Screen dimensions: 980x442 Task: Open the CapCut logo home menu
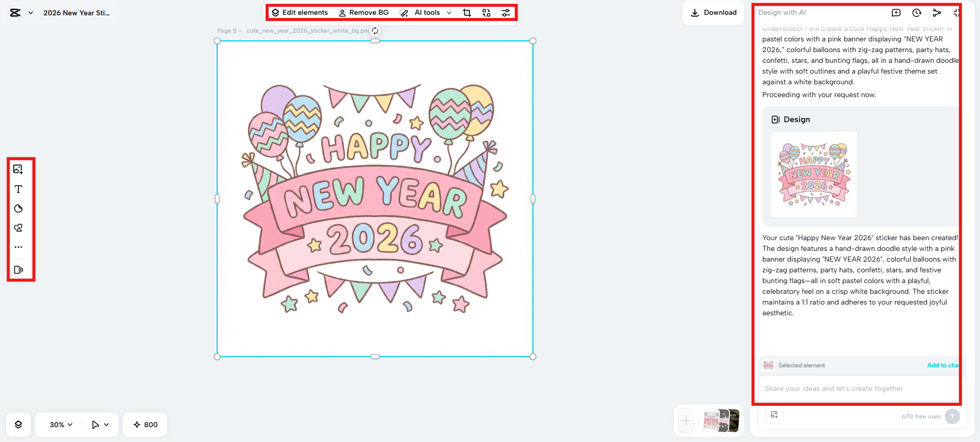(x=15, y=13)
